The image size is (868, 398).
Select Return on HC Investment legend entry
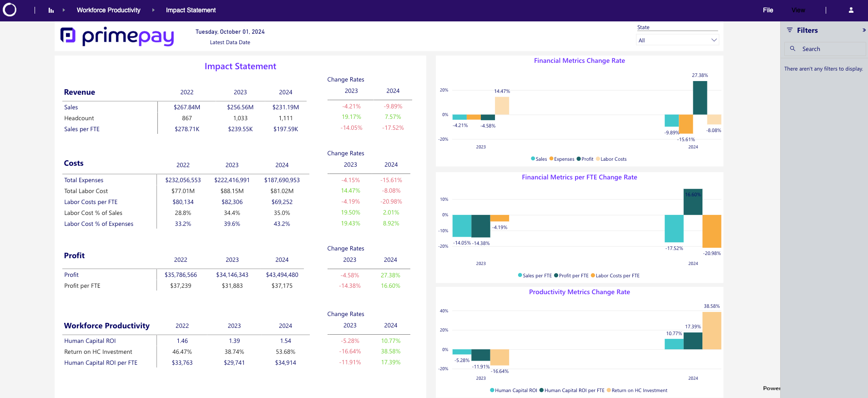637,390
